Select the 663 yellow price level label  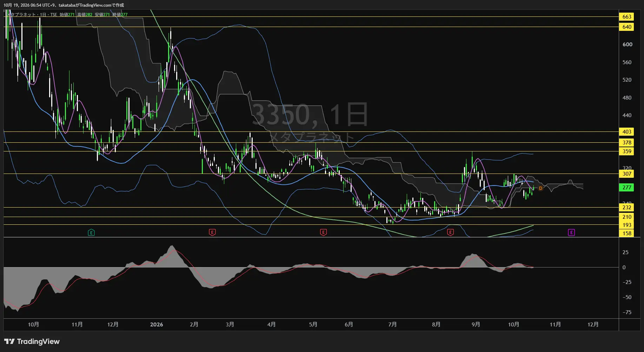(627, 17)
